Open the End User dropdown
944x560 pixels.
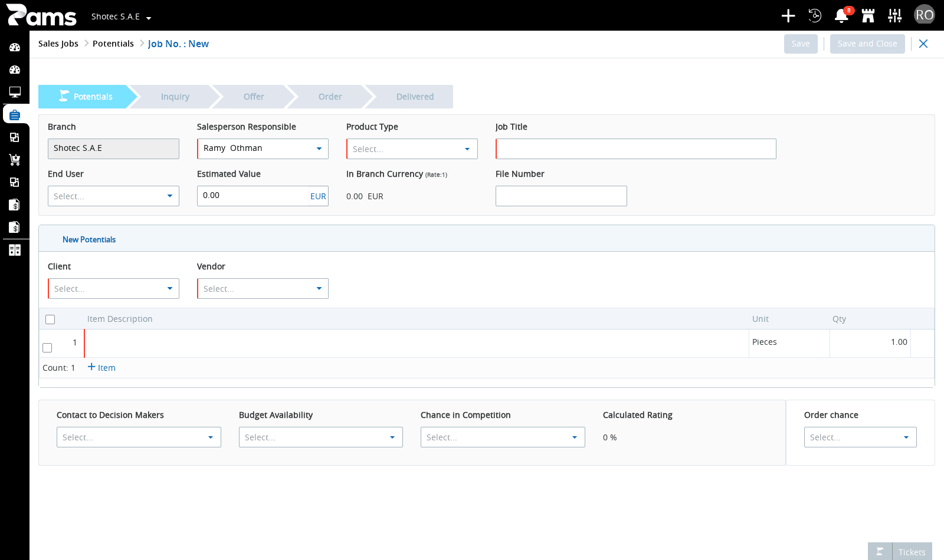click(x=113, y=196)
